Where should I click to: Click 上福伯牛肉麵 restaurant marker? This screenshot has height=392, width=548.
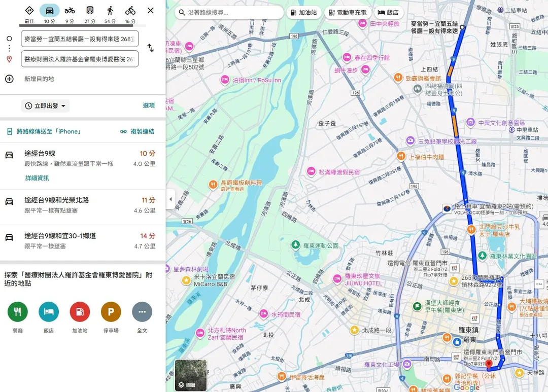pos(401,156)
